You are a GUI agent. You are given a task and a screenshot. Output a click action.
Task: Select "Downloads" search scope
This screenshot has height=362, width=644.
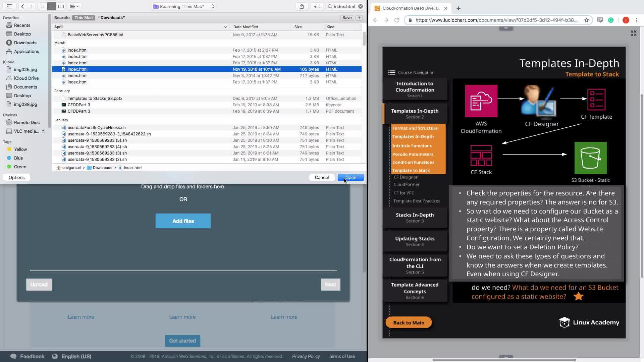(111, 18)
